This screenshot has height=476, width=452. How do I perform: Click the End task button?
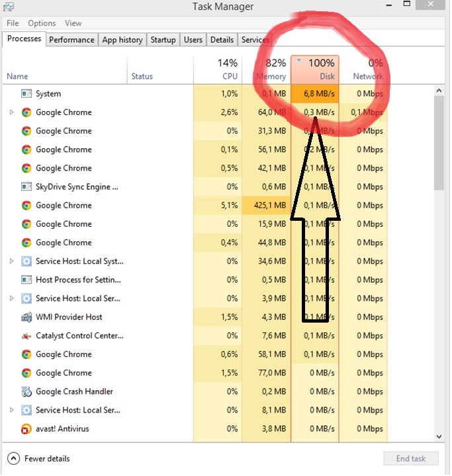(x=411, y=458)
